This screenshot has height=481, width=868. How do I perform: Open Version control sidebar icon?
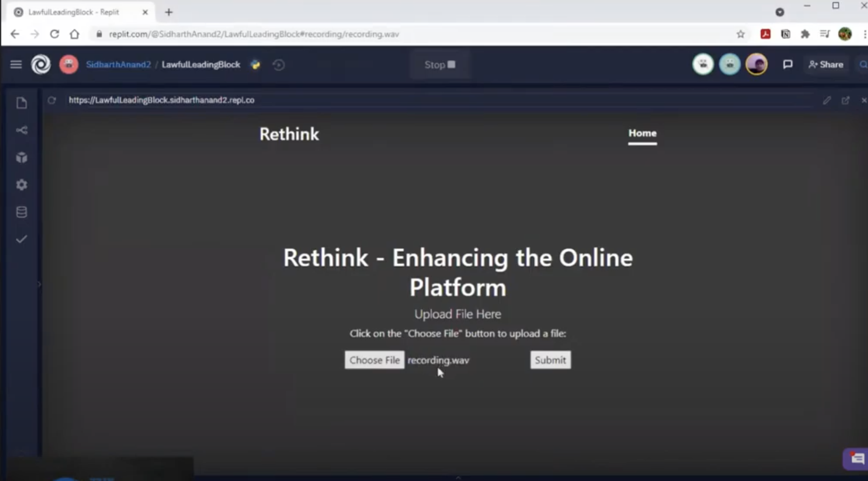point(22,130)
